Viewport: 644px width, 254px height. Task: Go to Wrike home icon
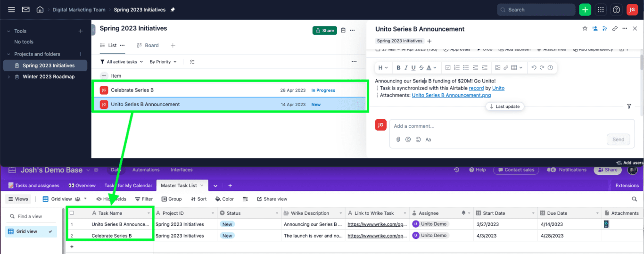pyautogui.click(x=40, y=9)
